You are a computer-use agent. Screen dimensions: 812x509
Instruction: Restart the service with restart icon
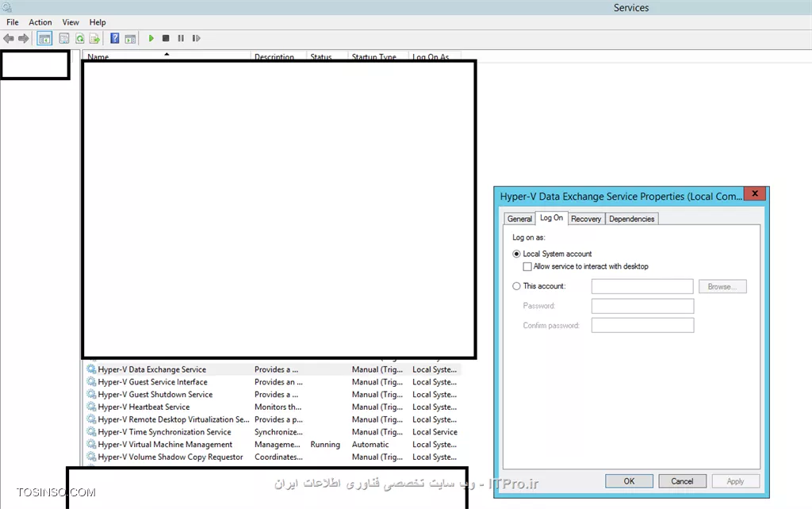[x=196, y=38]
